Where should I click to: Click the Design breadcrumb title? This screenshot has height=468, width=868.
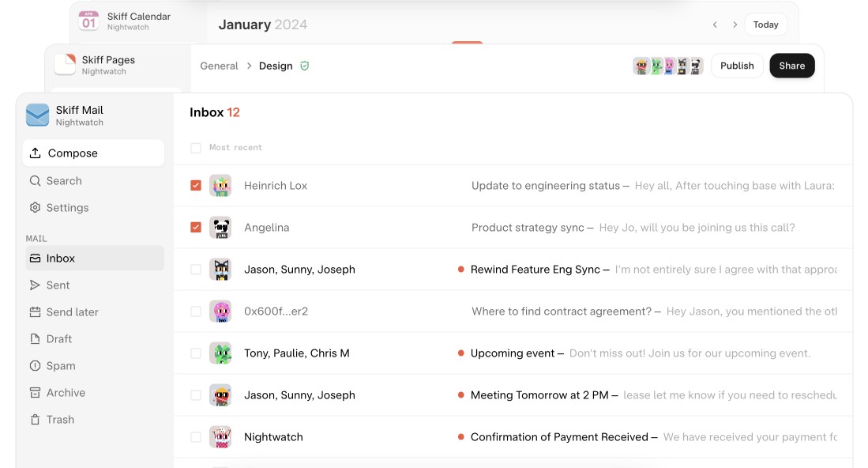tap(276, 66)
